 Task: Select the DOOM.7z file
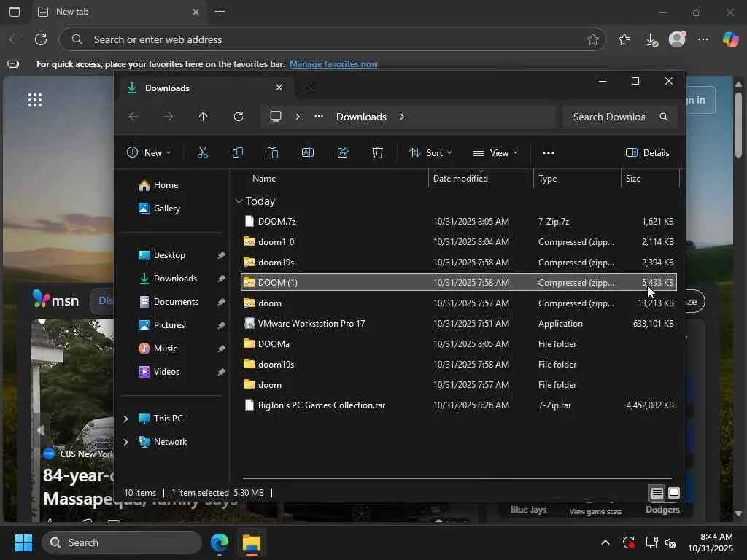458,222
